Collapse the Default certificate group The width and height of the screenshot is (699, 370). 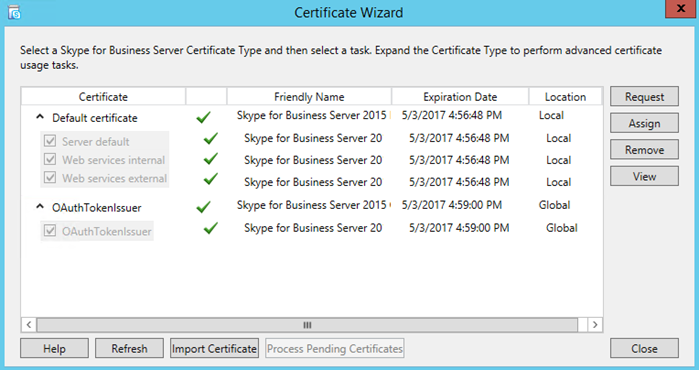pos(40,117)
